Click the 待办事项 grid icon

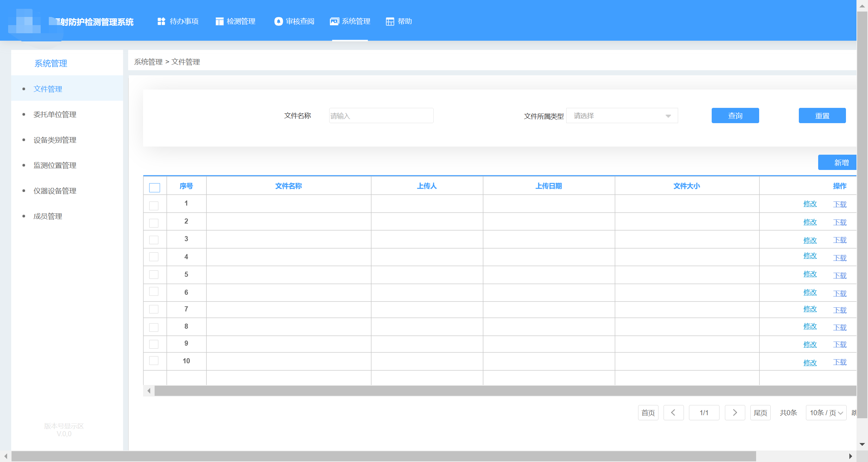tap(161, 21)
